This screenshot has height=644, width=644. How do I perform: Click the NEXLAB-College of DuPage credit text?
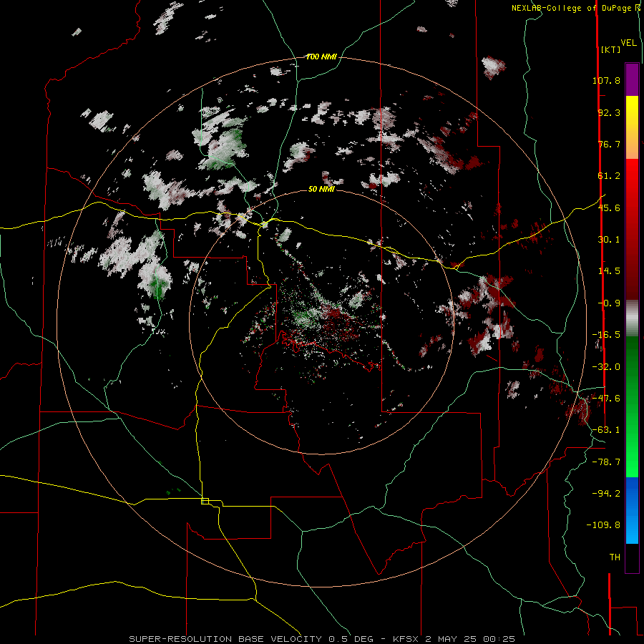(576, 8)
